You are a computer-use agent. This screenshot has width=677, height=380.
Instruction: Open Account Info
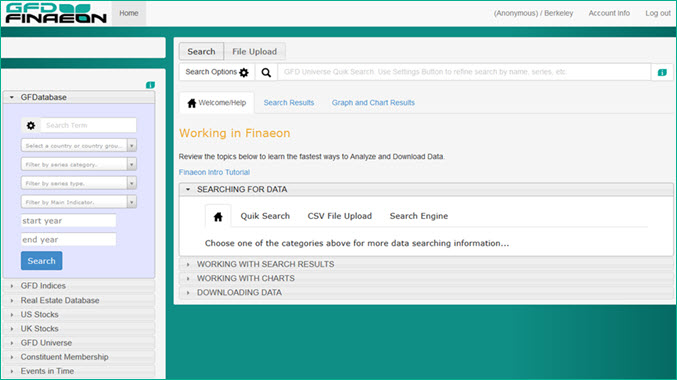click(x=609, y=13)
